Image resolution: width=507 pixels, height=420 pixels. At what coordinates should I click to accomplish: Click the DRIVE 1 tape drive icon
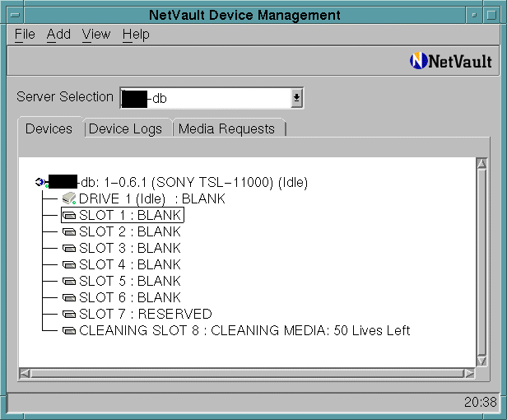[69, 198]
